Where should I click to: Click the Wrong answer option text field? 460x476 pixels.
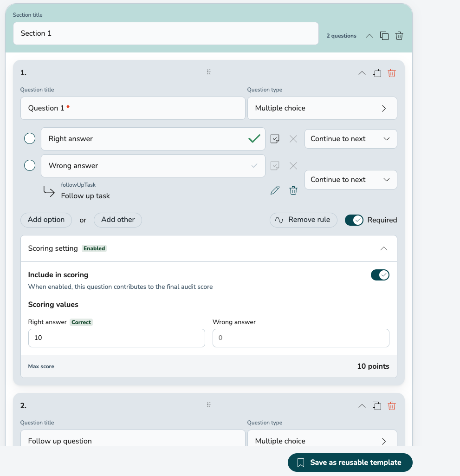[x=153, y=166]
